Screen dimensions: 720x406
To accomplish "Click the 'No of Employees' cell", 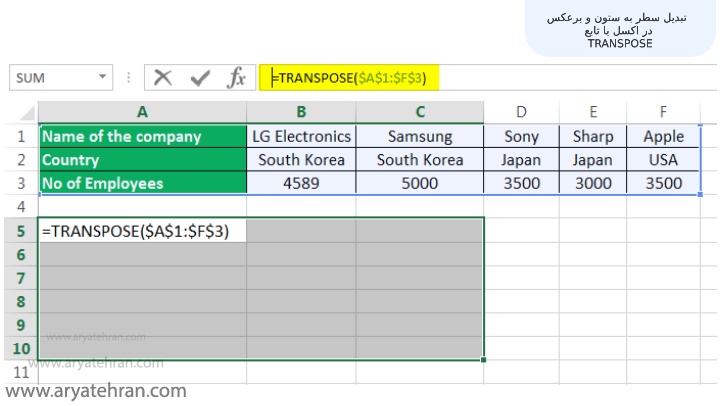I will click(x=142, y=183).
